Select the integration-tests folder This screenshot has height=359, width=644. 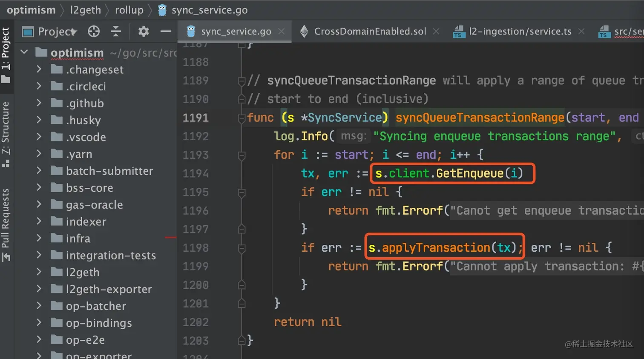coord(111,255)
